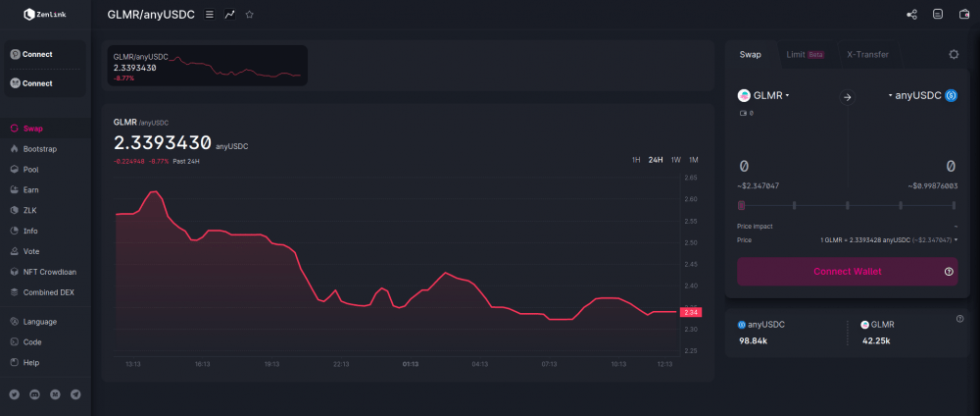
Task: Click the anyUSDC token logo in swap panel
Action: pos(952,96)
